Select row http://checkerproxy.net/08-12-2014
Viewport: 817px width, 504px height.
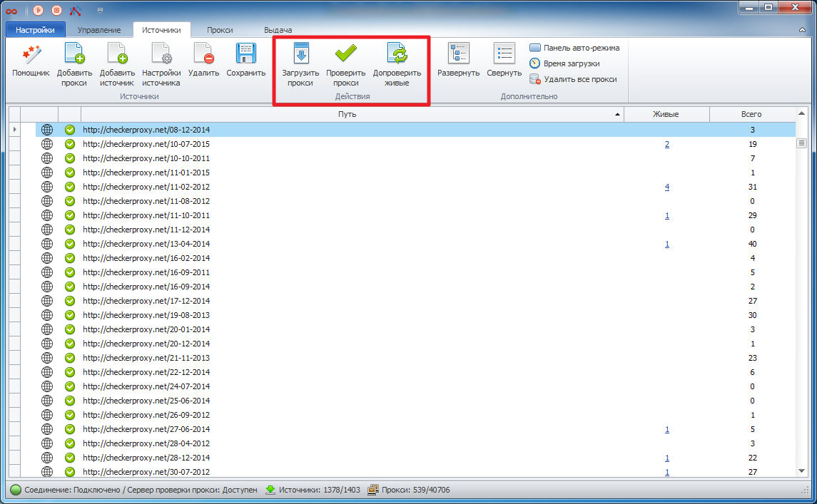(x=415, y=130)
